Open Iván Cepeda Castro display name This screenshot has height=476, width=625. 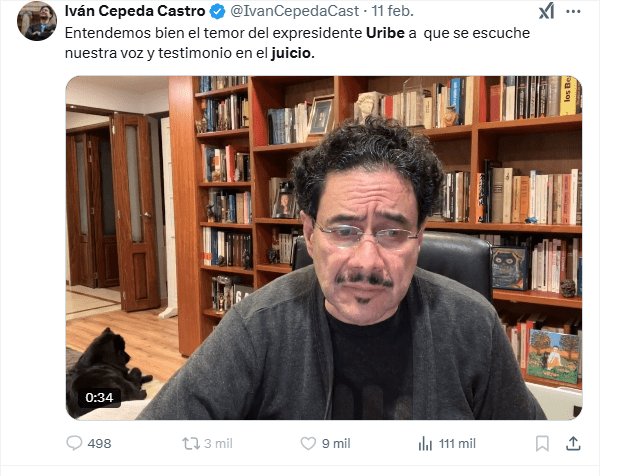[x=135, y=11]
